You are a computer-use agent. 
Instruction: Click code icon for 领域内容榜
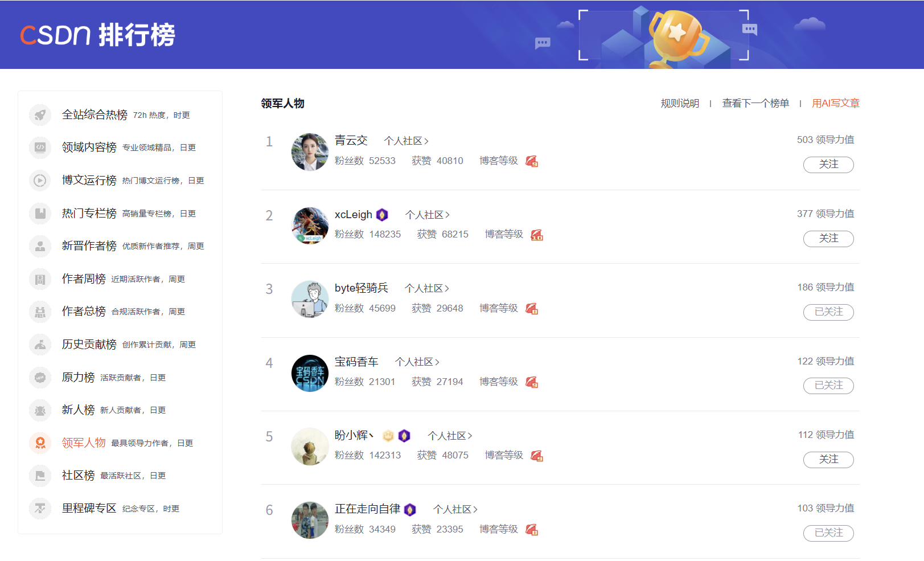point(40,148)
